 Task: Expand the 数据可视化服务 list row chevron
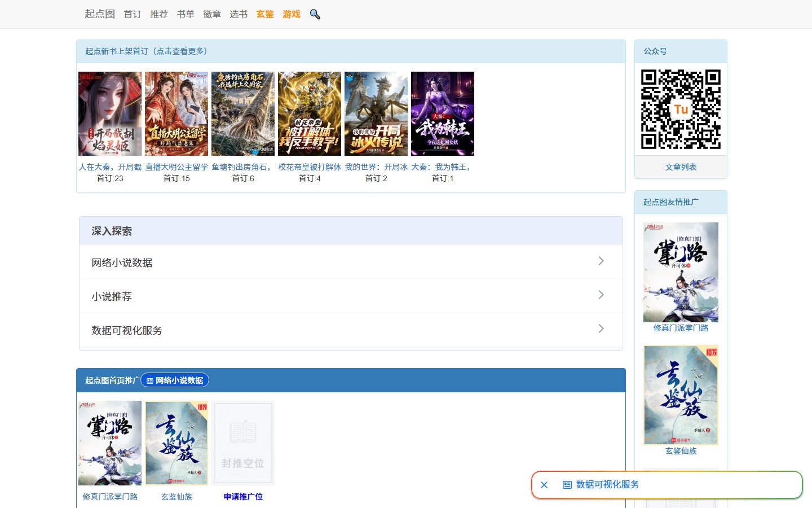[601, 329]
